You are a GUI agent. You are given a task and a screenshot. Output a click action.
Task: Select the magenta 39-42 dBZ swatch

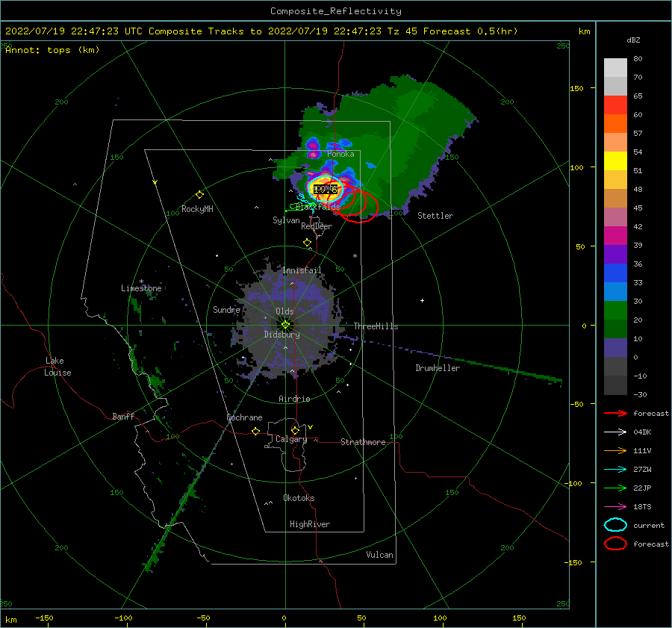[615, 236]
